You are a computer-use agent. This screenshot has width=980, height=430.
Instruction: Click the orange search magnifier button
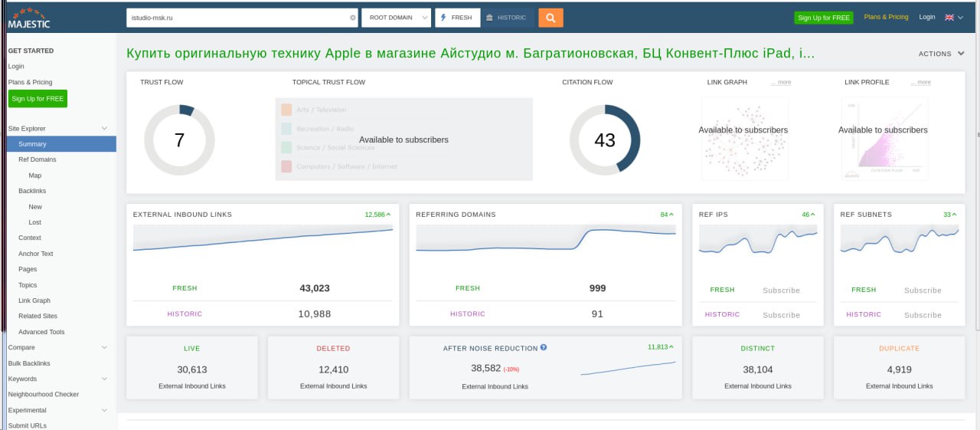point(550,18)
